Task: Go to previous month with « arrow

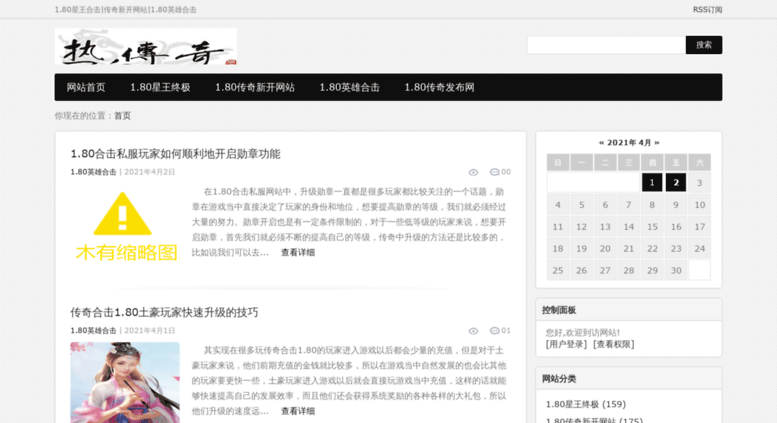Action: tap(602, 143)
